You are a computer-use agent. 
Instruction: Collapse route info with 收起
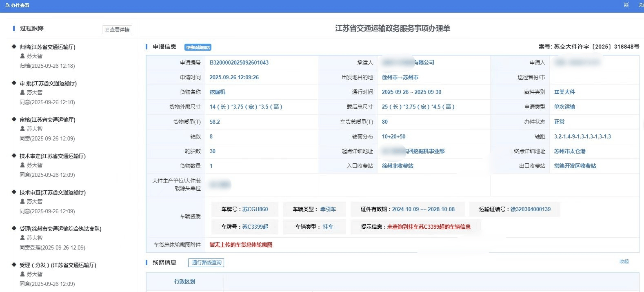click(x=624, y=261)
